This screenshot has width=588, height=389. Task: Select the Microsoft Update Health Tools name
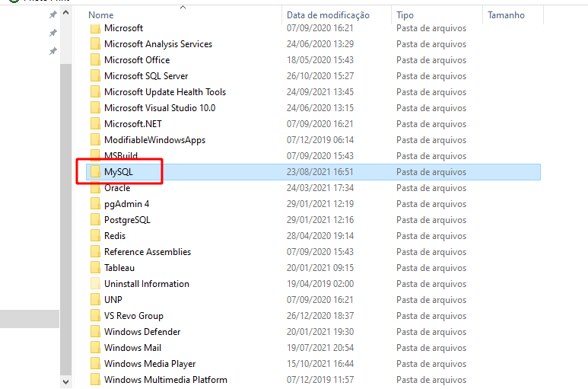tap(165, 92)
